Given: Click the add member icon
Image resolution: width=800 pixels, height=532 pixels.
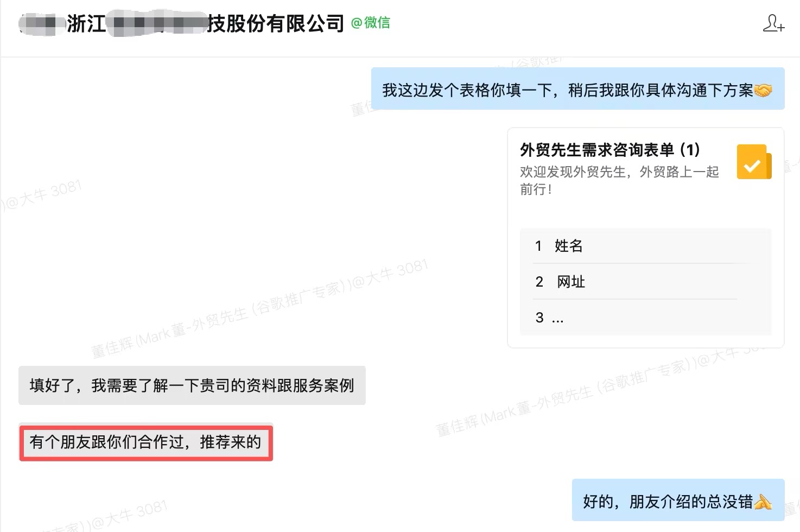Looking at the screenshot, I should pos(773,23).
